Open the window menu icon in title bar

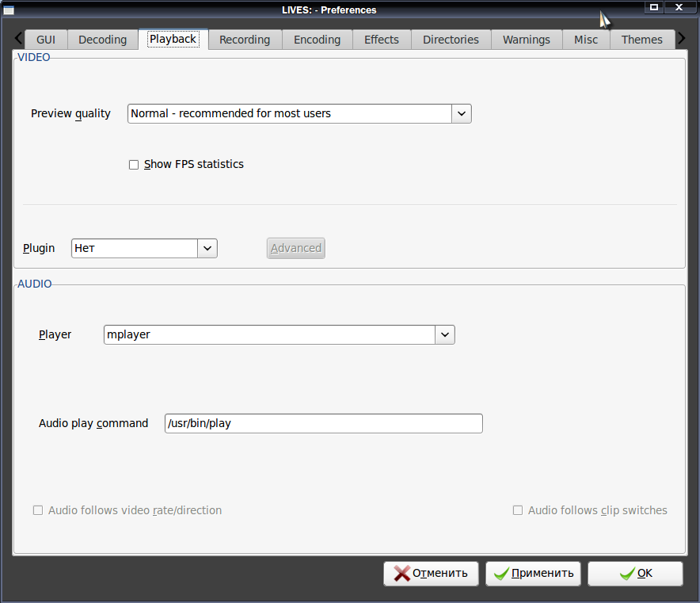9,10
